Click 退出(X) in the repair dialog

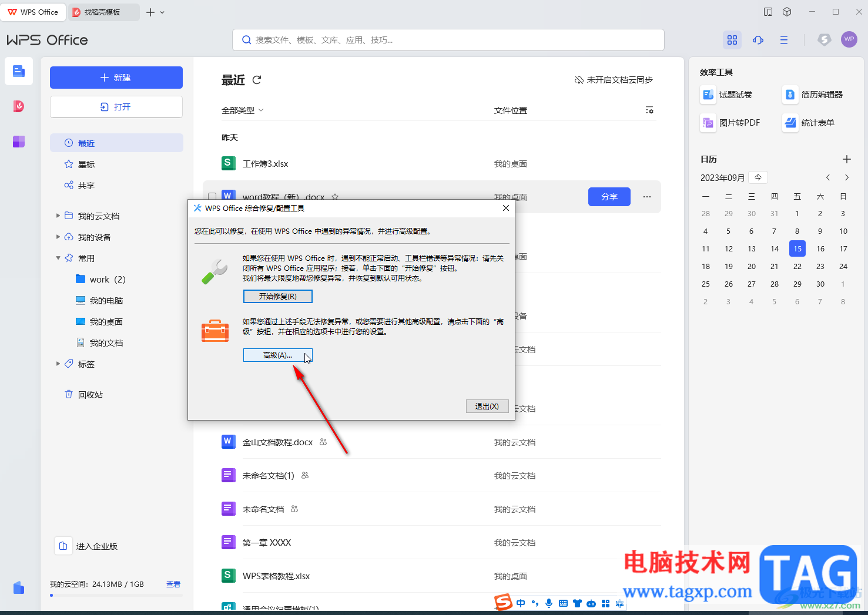[x=487, y=406]
